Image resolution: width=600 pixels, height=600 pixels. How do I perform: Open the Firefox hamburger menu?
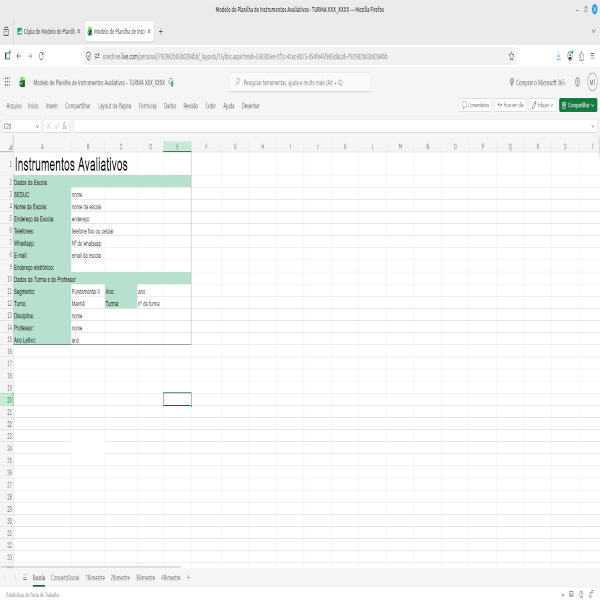tap(592, 56)
